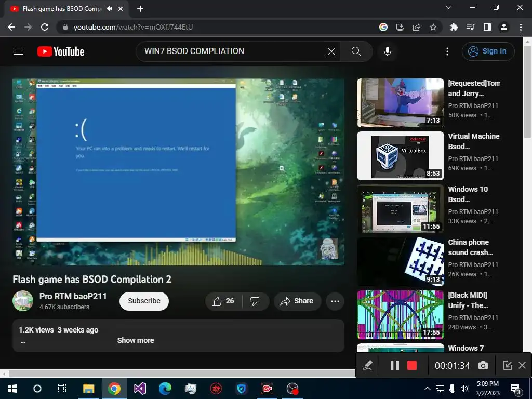Like the video with thumbs up
The image size is (532, 399).
click(x=222, y=301)
